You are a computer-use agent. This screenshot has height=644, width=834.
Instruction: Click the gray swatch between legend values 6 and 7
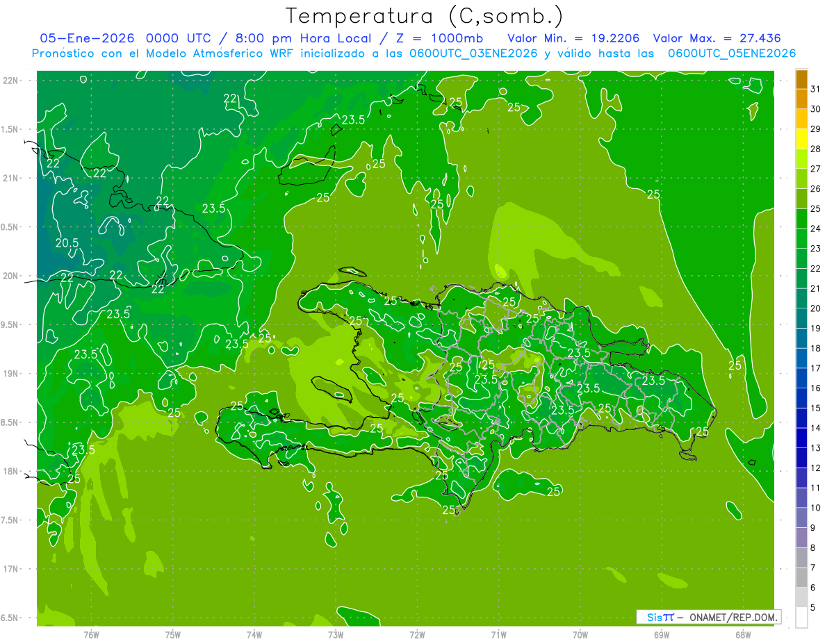(x=801, y=577)
